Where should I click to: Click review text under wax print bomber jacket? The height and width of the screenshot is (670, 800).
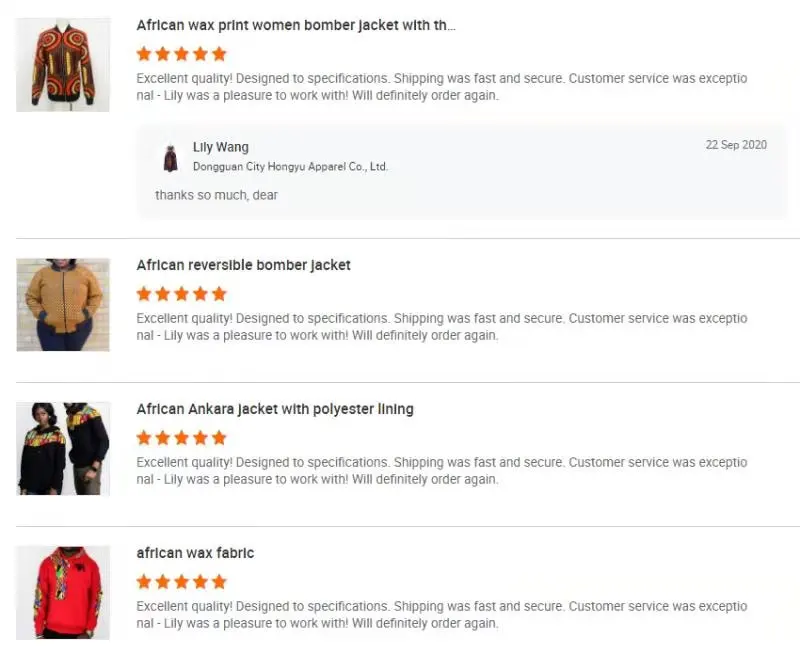click(441, 87)
